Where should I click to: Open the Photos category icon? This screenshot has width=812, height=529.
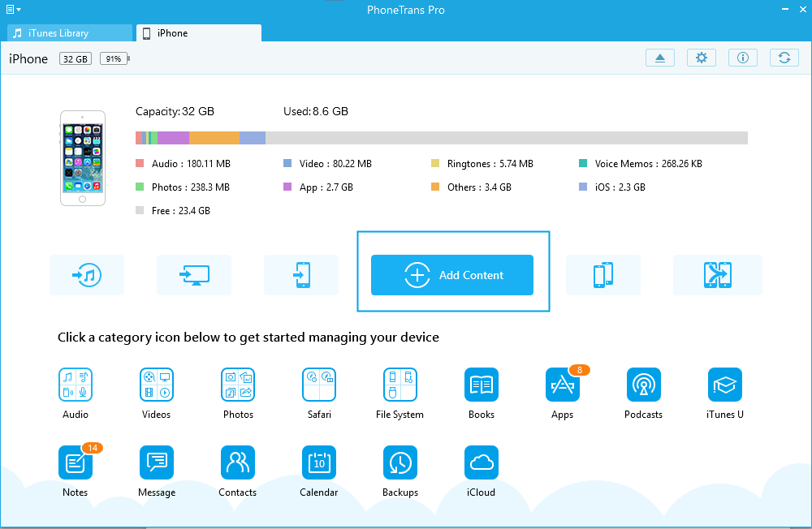click(238, 385)
